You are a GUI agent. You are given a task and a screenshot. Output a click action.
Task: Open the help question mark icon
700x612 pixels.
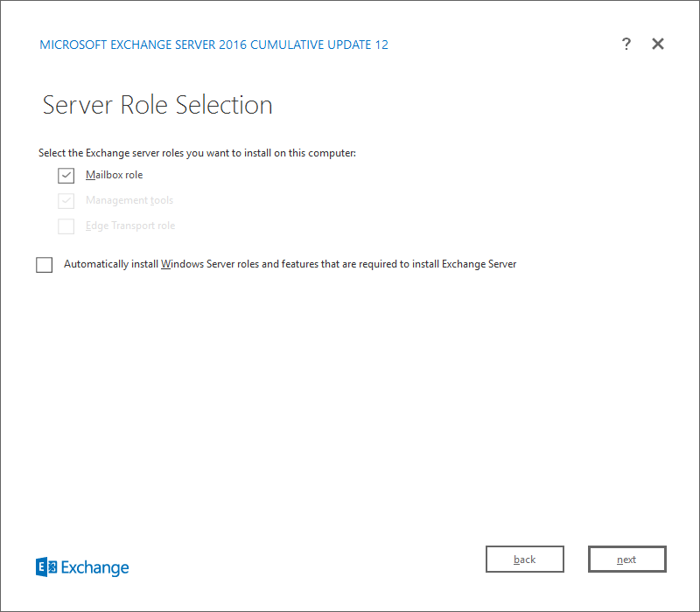coord(626,44)
